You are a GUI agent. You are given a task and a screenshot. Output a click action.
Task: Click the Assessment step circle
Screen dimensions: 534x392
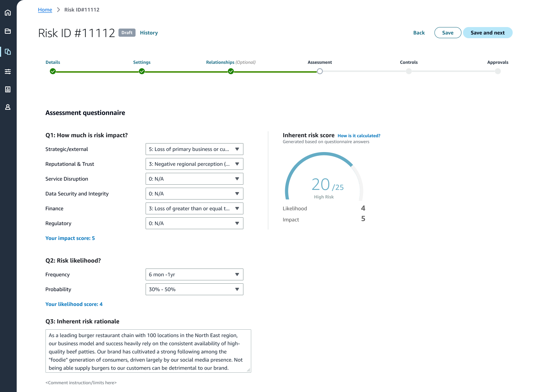point(320,71)
